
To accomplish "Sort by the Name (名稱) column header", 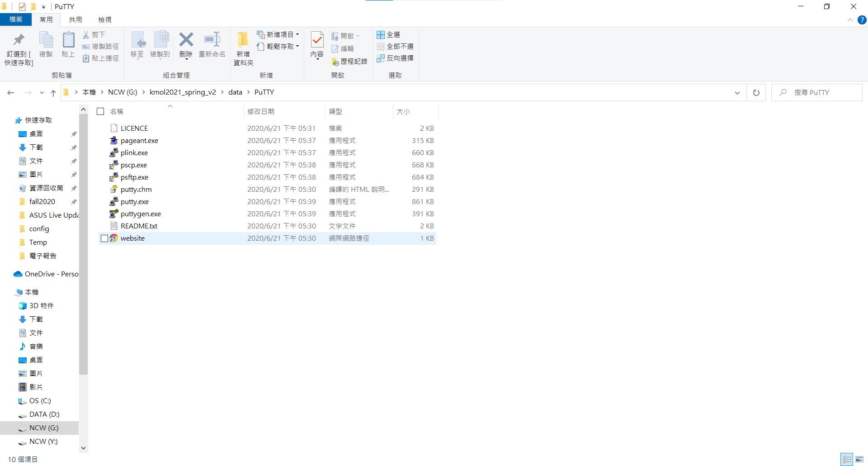I will (x=117, y=111).
